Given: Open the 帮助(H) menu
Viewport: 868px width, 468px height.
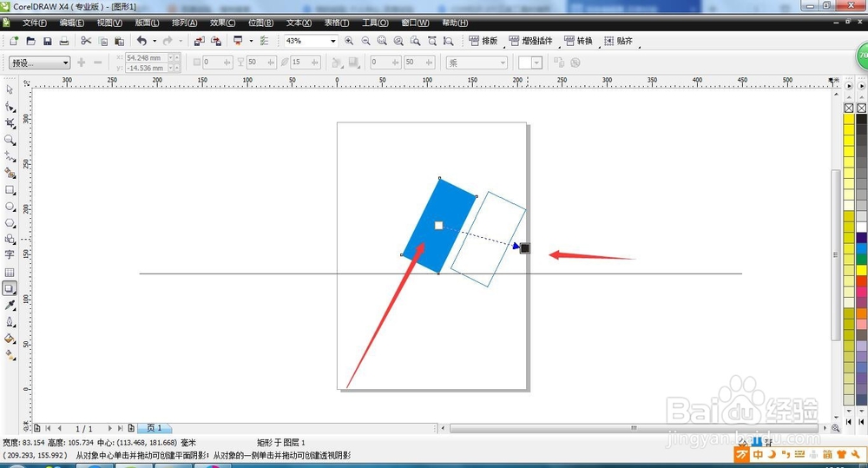Looking at the screenshot, I should pyautogui.click(x=455, y=23).
